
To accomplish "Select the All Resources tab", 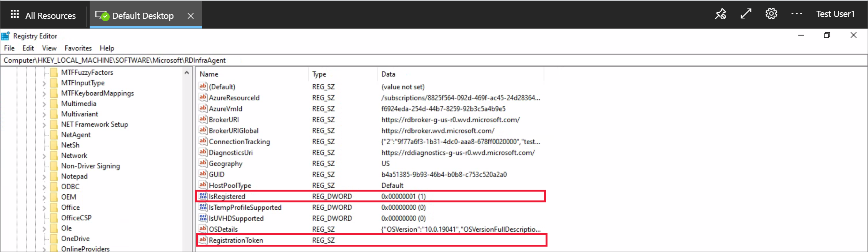I will coord(43,15).
